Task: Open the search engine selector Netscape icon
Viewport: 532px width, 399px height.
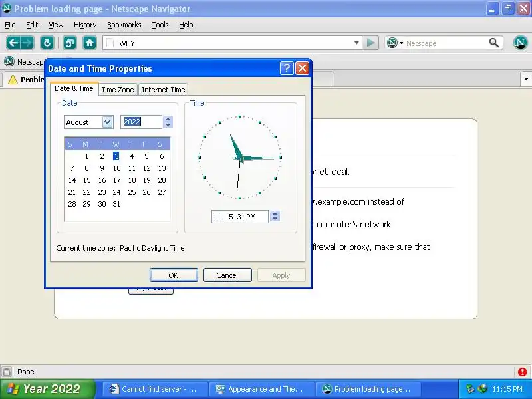Action: 395,43
